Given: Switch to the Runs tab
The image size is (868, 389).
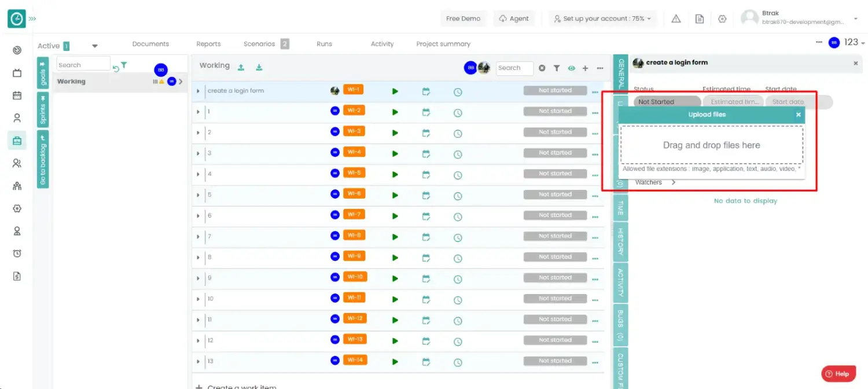Looking at the screenshot, I should pos(325,44).
